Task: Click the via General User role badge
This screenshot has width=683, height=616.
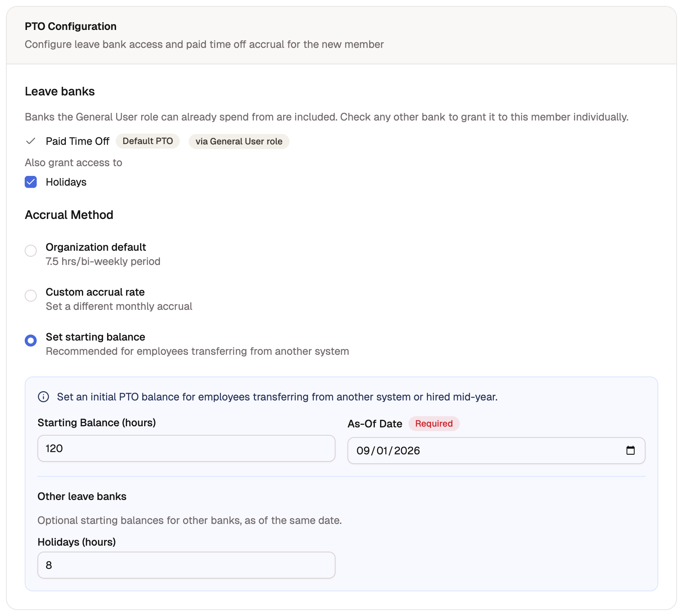Action: click(239, 141)
